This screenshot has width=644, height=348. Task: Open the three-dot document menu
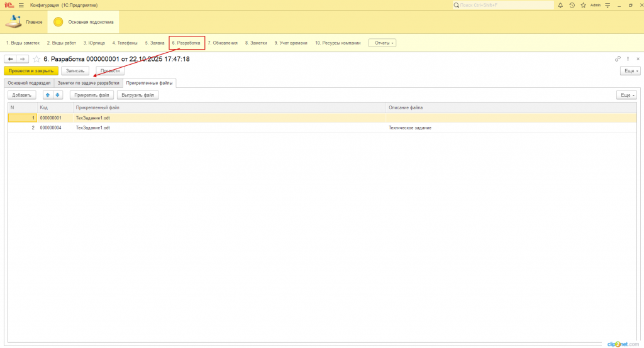(628, 59)
